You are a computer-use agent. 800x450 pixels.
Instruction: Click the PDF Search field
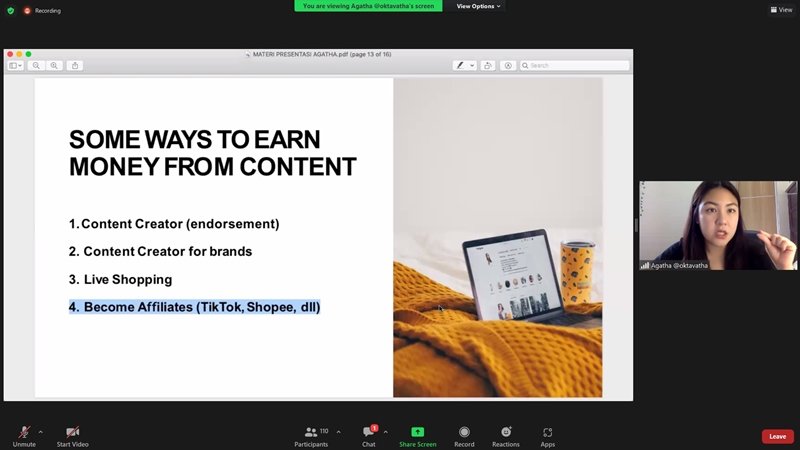pyautogui.click(x=574, y=65)
